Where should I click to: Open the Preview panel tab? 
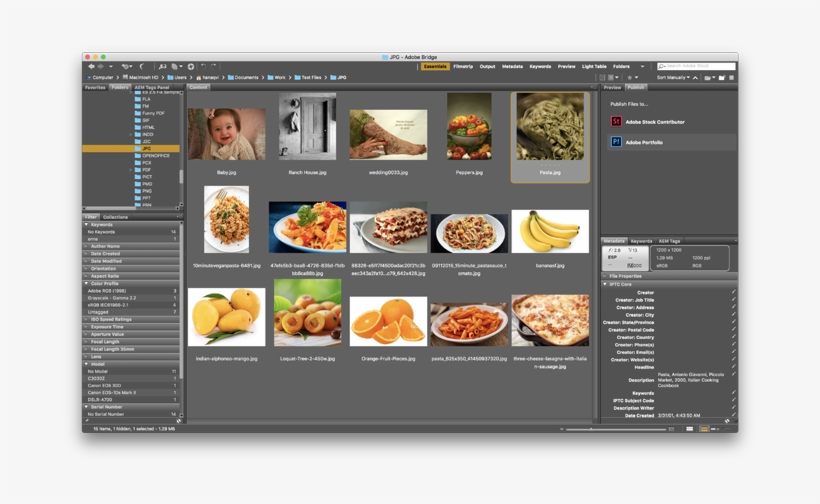click(x=612, y=87)
